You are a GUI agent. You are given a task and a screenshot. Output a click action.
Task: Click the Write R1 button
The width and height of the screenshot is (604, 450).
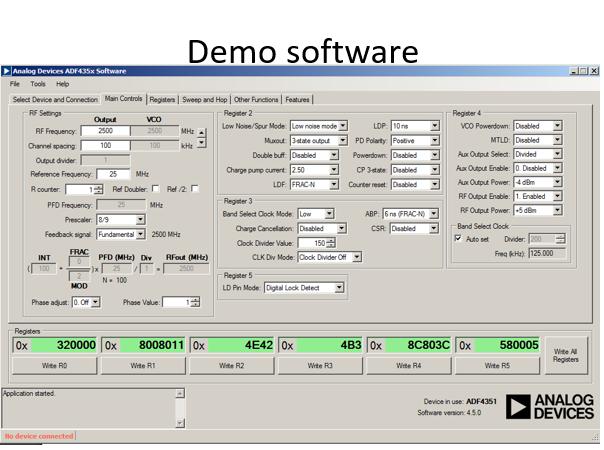pos(143,366)
